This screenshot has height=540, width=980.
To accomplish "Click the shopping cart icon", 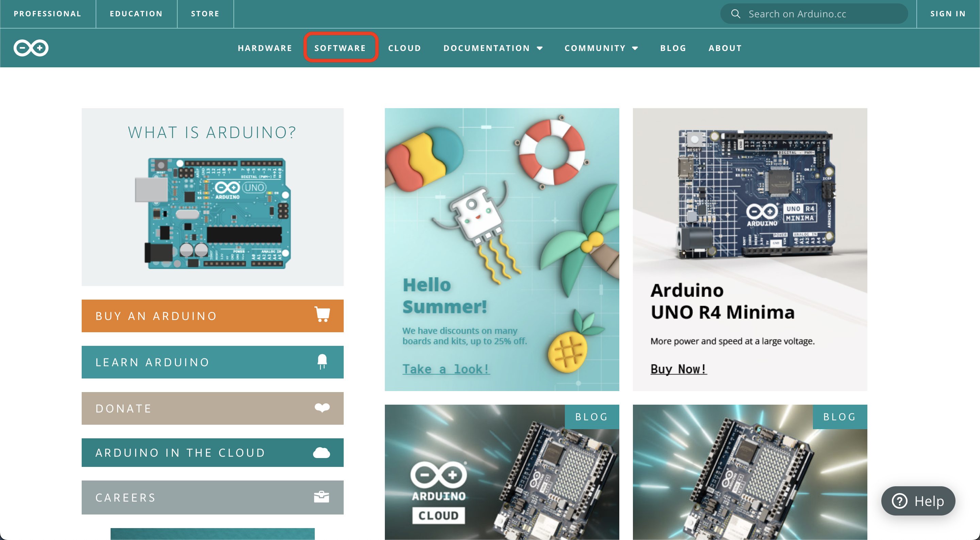I will 322,315.
